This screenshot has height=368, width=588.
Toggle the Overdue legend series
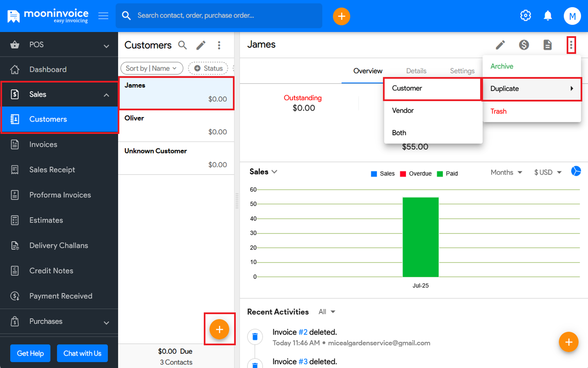tap(416, 174)
